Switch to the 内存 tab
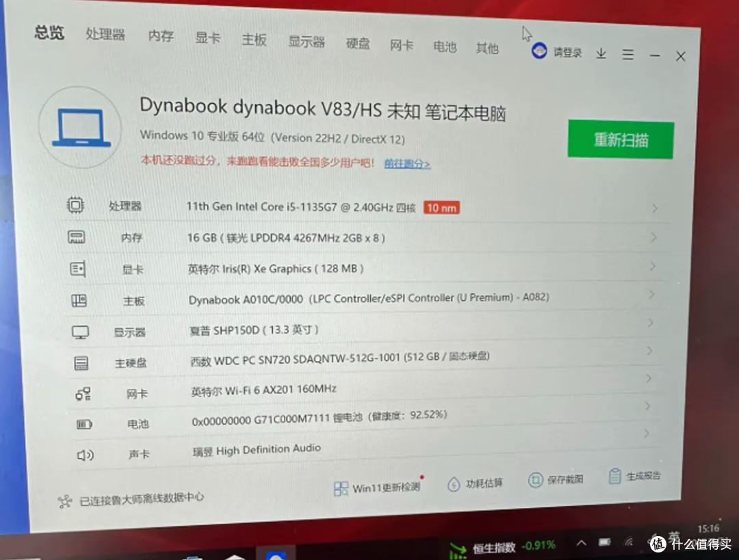The height and width of the screenshot is (560, 739). pyautogui.click(x=161, y=36)
